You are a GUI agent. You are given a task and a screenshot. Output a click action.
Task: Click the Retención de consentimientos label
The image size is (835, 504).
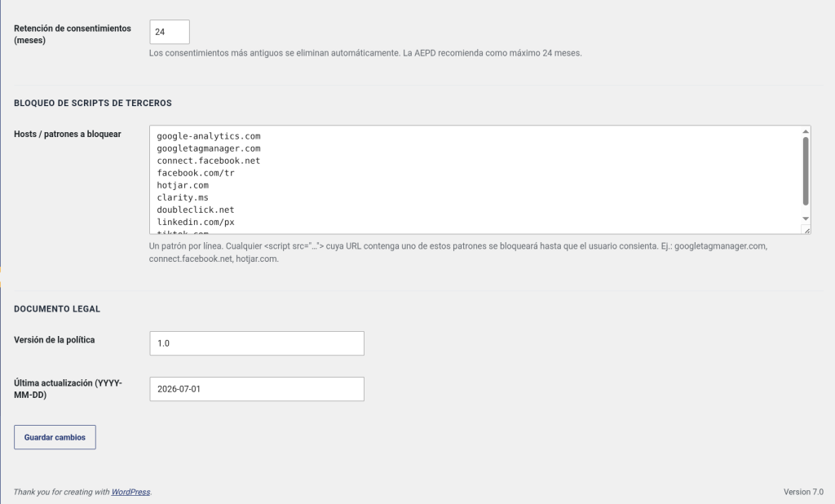(x=73, y=34)
